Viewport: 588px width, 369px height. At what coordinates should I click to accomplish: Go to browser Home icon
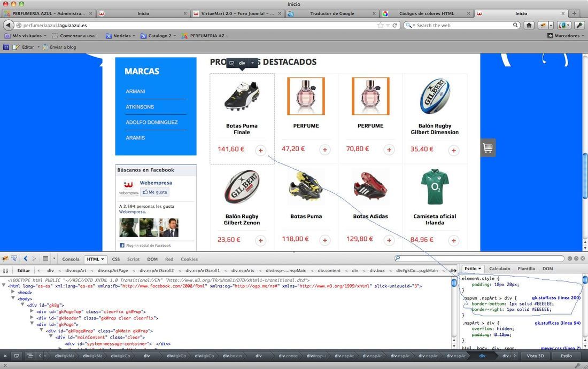529,25
